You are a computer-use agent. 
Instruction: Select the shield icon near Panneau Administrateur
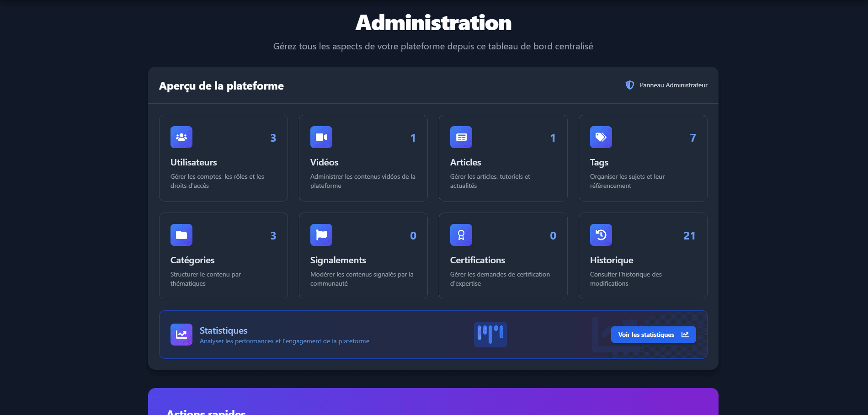pyautogui.click(x=630, y=85)
